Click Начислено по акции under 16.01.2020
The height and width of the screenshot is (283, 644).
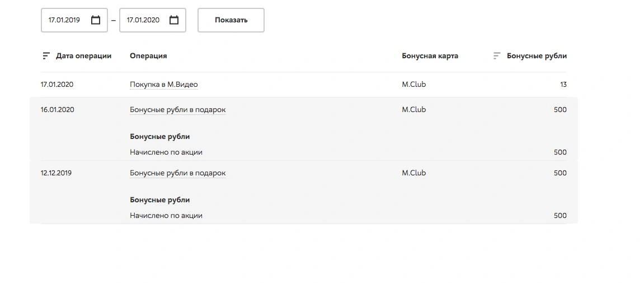tap(166, 152)
